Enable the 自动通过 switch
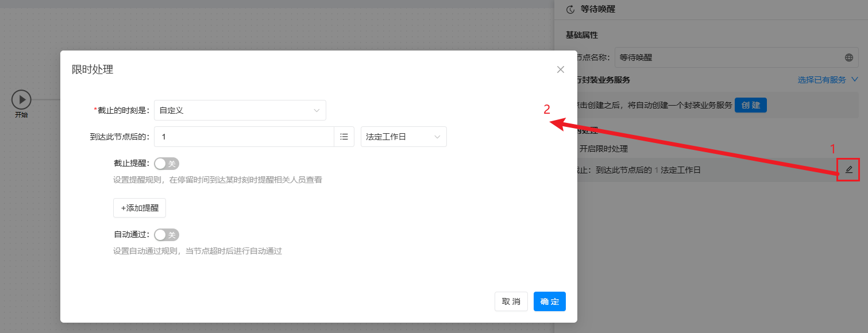Viewport: 868px width, 333px height. coord(167,235)
